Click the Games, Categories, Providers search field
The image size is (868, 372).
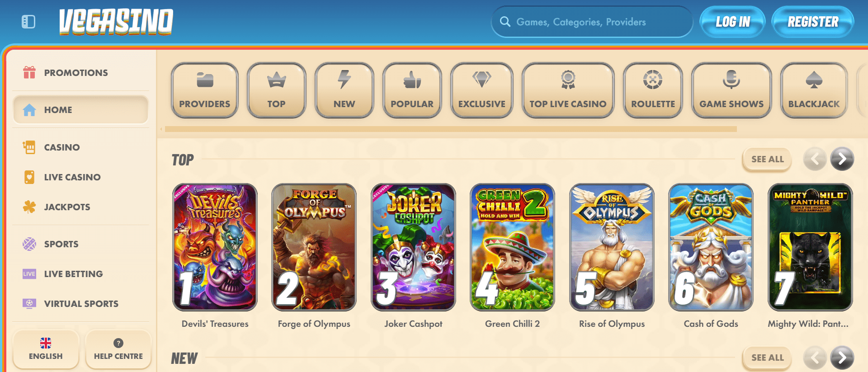point(592,22)
